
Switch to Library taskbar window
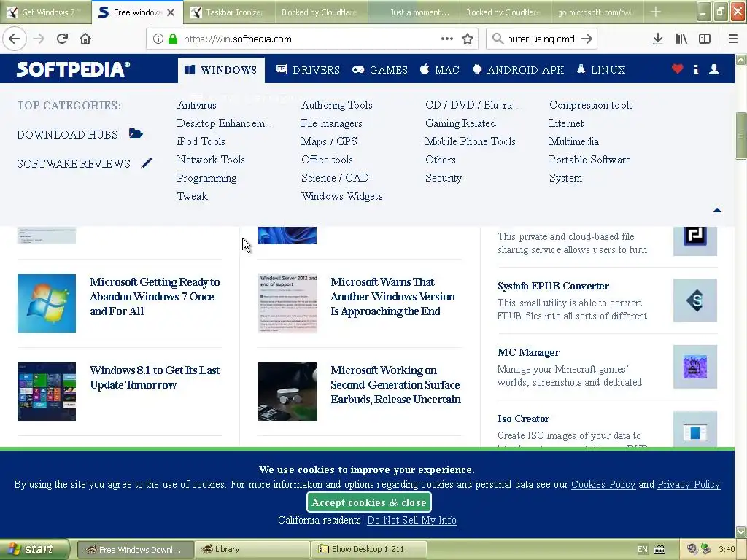click(252, 549)
